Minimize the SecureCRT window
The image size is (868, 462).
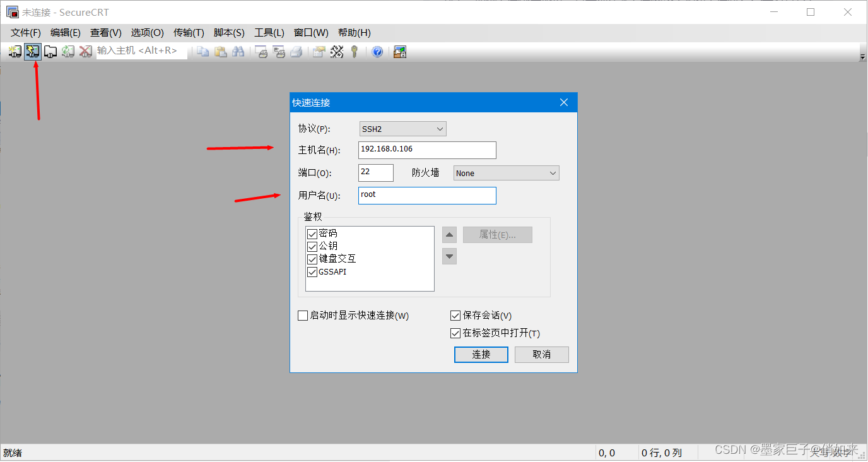(x=773, y=12)
